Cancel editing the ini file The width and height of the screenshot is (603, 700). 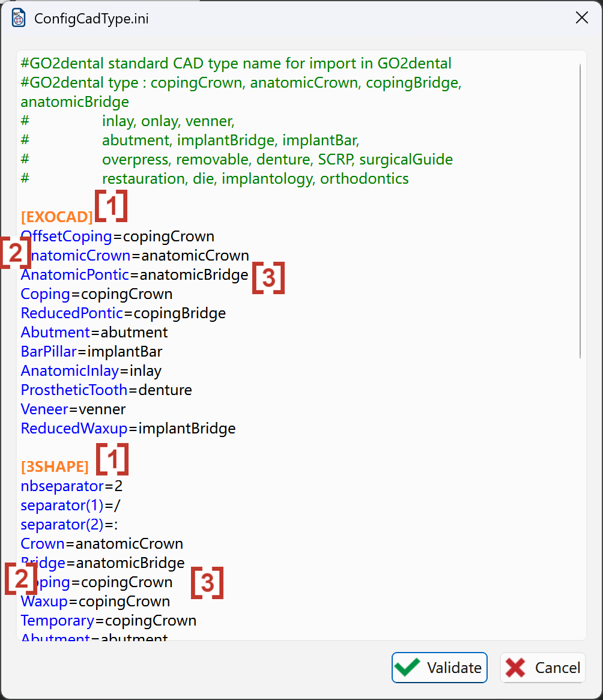point(543,668)
